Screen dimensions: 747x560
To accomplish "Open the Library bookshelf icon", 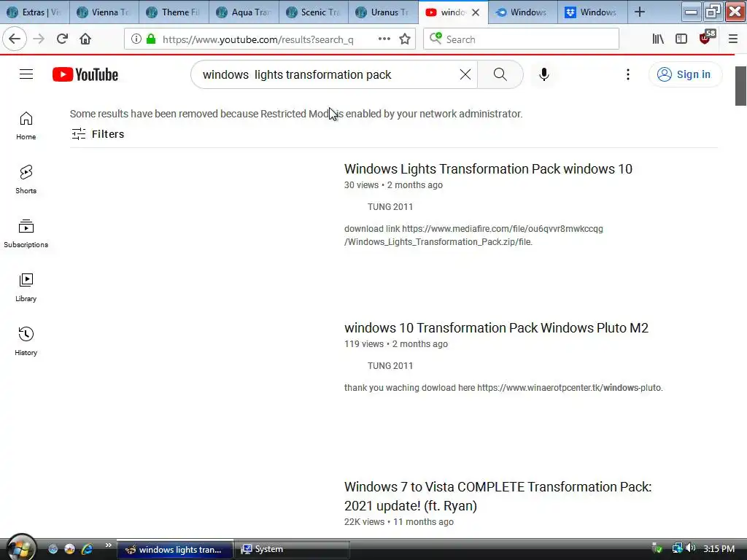I will (x=658, y=39).
